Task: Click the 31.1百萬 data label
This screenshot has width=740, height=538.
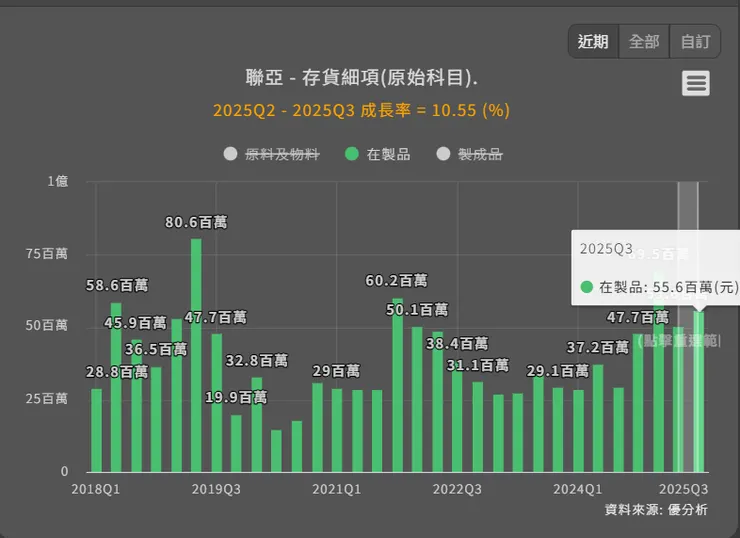Action: pyautogui.click(x=478, y=365)
